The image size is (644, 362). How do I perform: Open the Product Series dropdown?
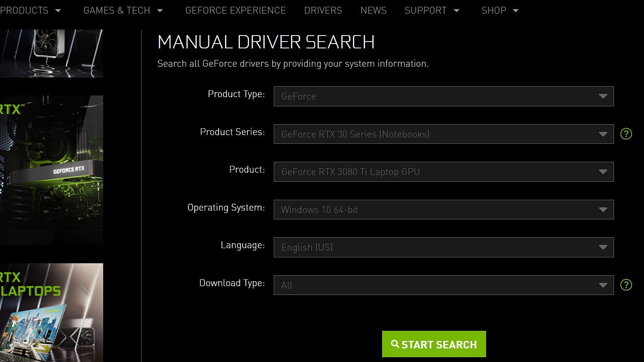444,134
